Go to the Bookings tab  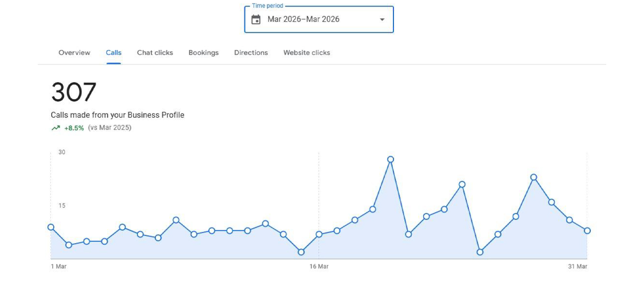[x=204, y=52]
